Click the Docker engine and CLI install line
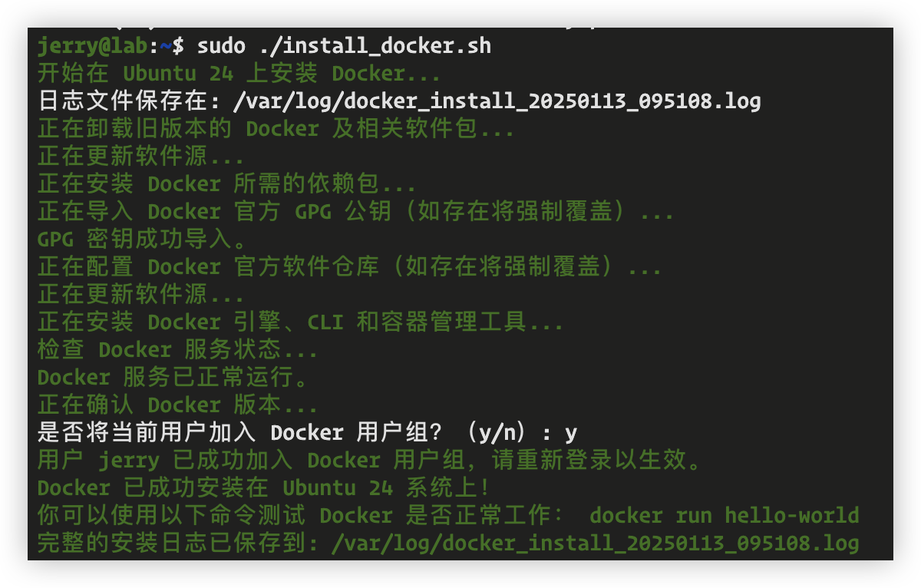 pyautogui.click(x=300, y=322)
